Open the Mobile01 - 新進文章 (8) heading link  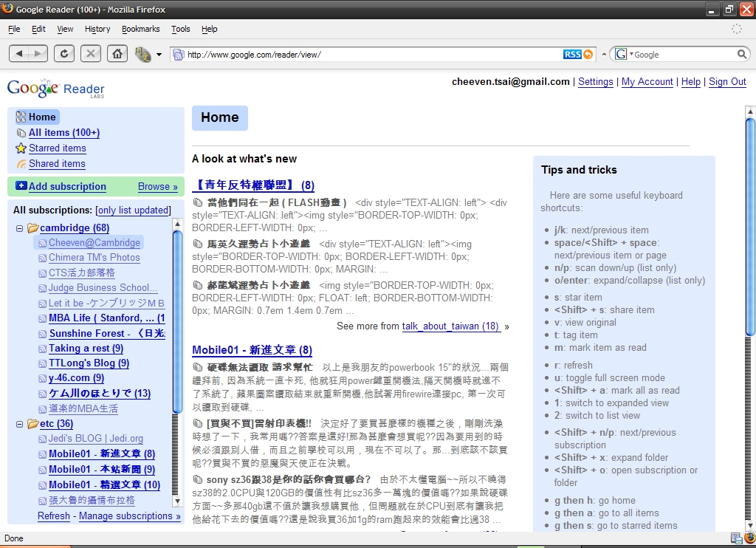(252, 350)
